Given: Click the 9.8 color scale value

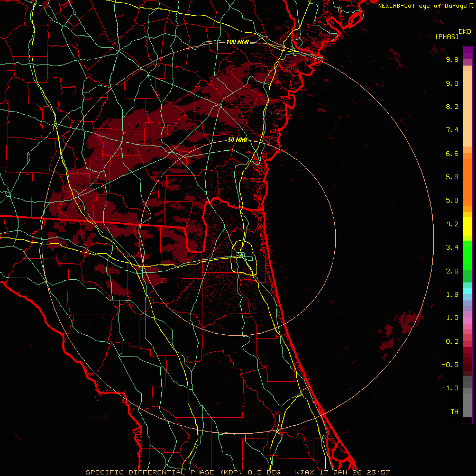Looking at the screenshot, I should coord(452,59).
